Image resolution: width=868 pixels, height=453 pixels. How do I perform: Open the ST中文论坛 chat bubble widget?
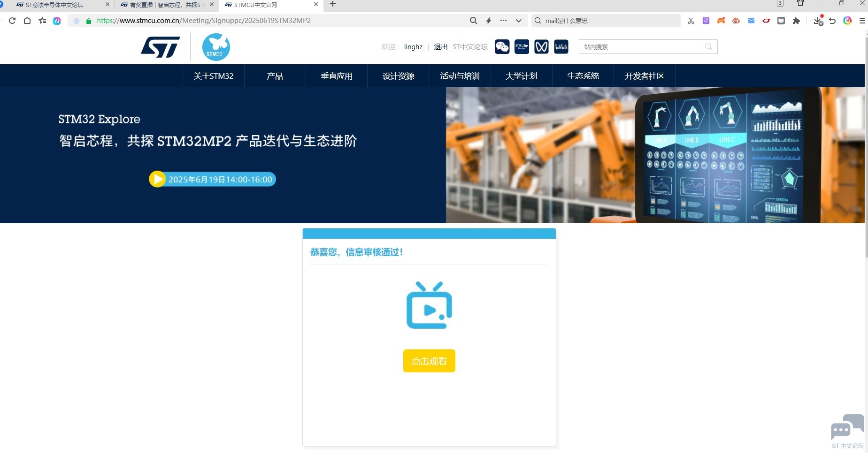[x=847, y=431]
